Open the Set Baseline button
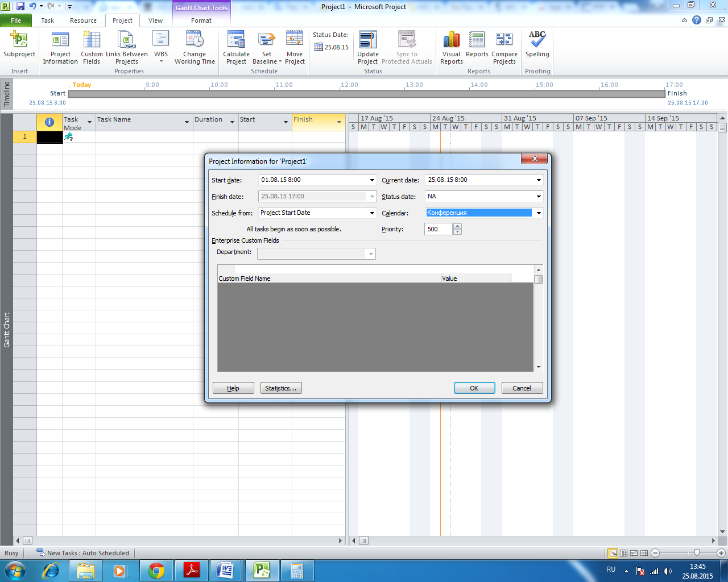Image resolution: width=728 pixels, height=582 pixels. 267,48
